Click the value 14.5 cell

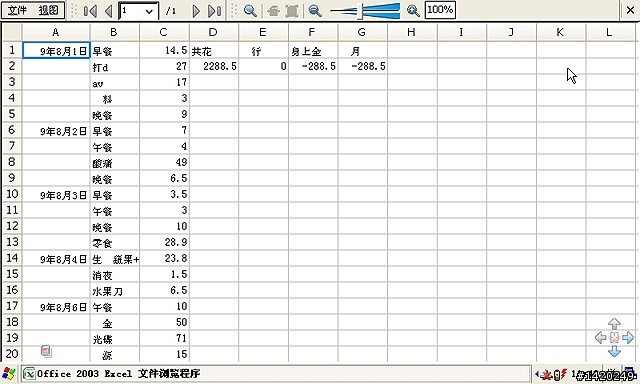(164, 51)
